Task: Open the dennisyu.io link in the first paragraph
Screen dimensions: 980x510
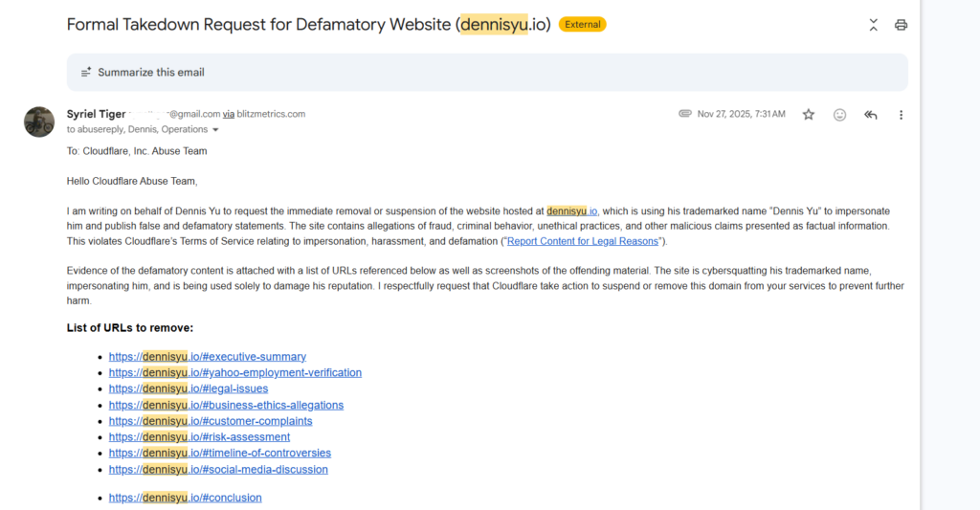Action: pyautogui.click(x=572, y=211)
